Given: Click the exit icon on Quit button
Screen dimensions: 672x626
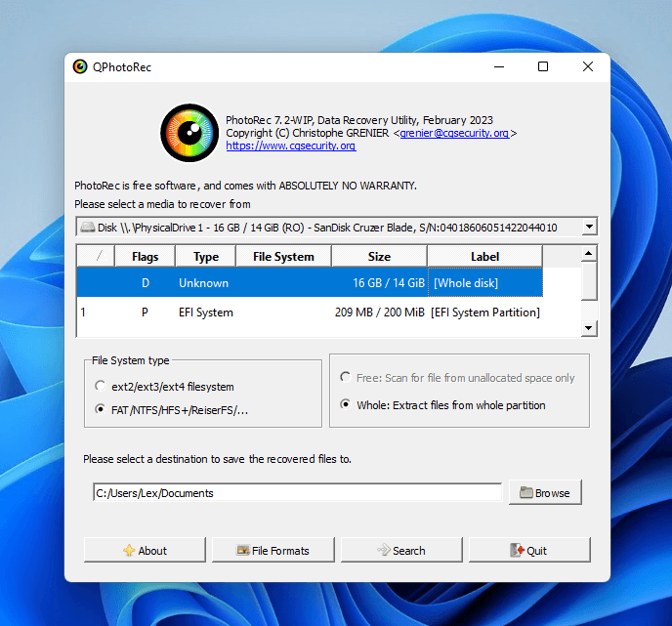Looking at the screenshot, I should [518, 550].
